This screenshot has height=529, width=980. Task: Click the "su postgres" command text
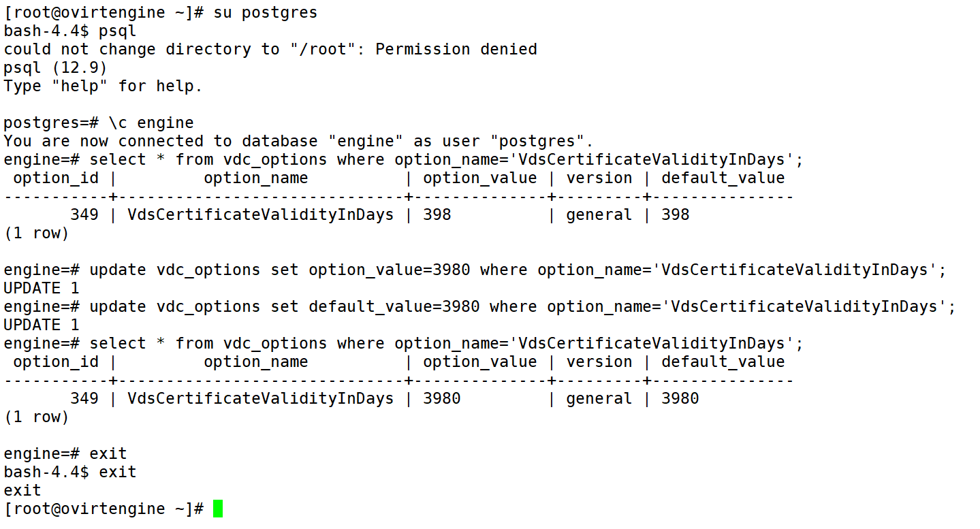point(265,12)
